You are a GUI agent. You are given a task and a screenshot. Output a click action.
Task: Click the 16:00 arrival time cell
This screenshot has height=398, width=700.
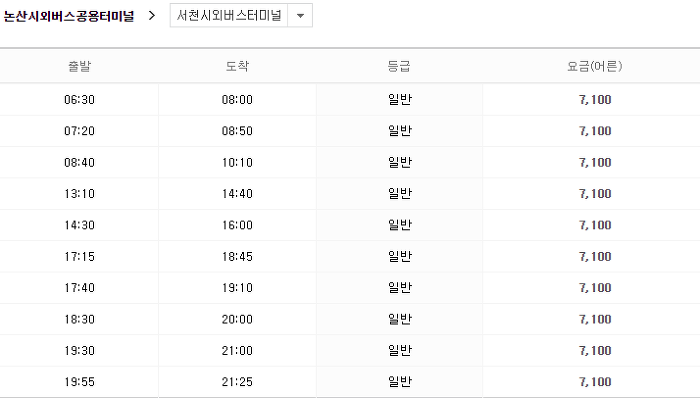coord(237,225)
